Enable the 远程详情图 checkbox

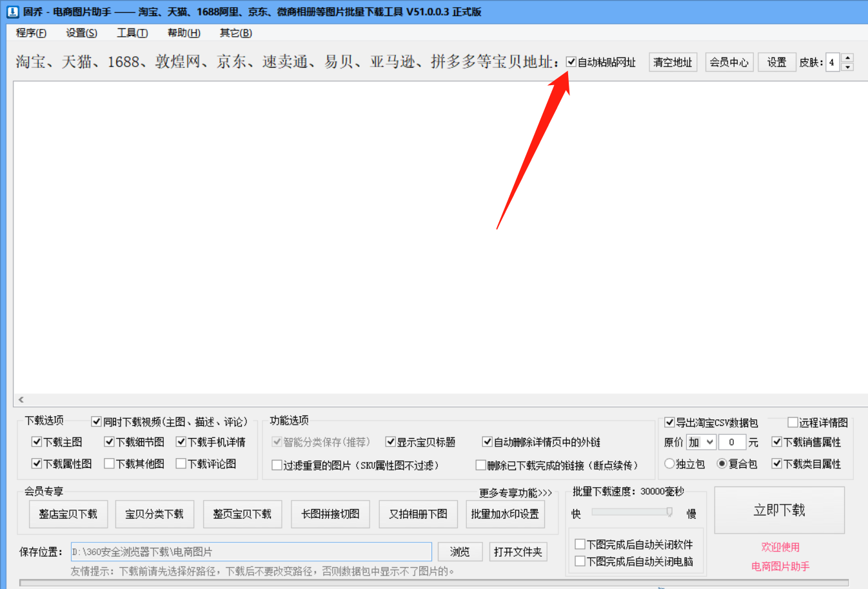[792, 423]
